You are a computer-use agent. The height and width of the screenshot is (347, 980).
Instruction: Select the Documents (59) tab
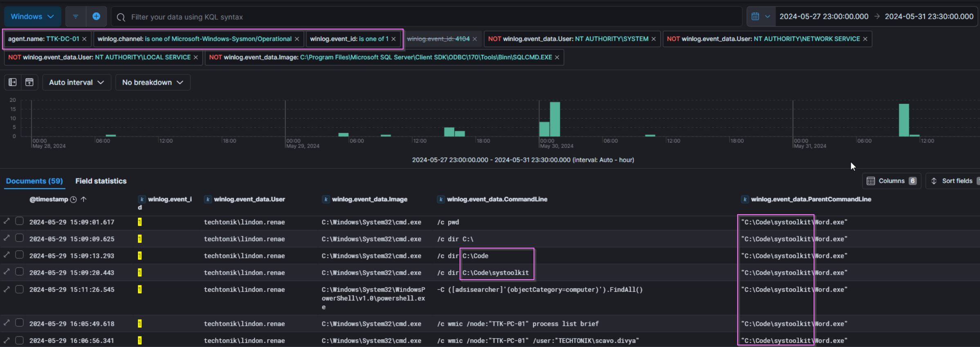point(34,181)
